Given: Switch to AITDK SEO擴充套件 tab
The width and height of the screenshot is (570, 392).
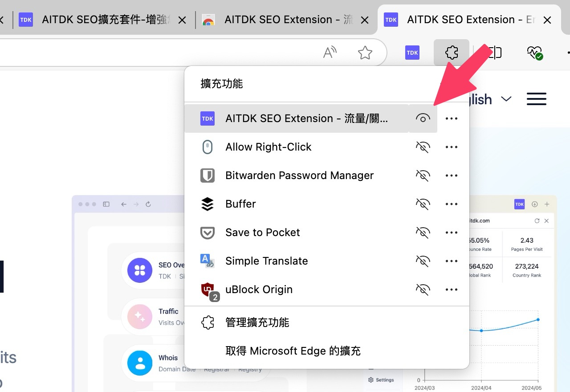Looking at the screenshot, I should point(103,20).
